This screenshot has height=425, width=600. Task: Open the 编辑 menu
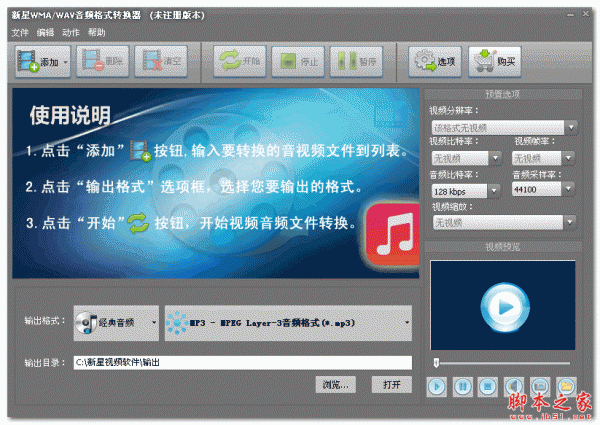pos(45,33)
